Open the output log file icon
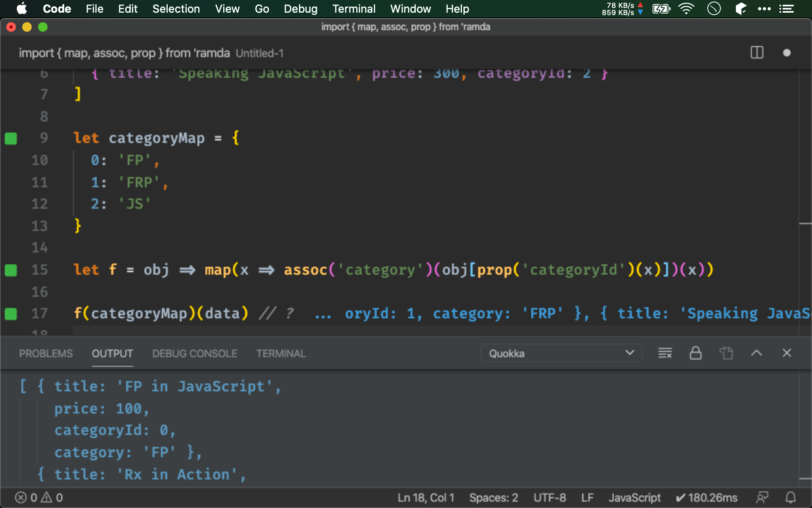812x508 pixels. click(726, 353)
